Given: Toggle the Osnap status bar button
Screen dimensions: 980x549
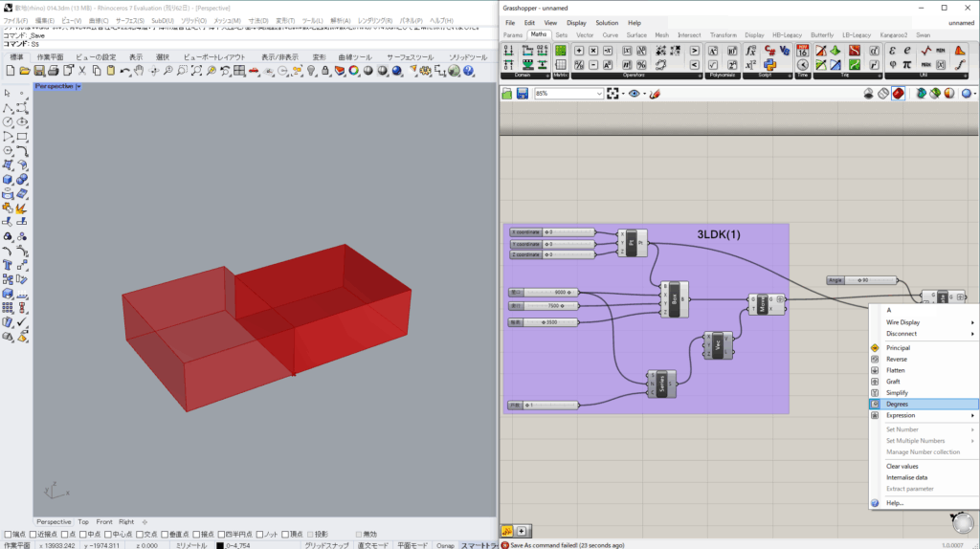Looking at the screenshot, I should [445, 545].
